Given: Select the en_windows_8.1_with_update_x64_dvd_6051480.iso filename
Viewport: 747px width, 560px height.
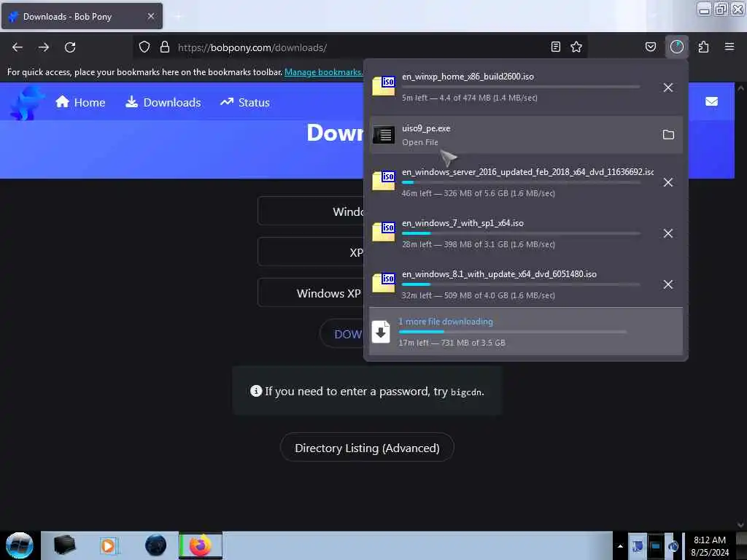Looking at the screenshot, I should pyautogui.click(x=499, y=274).
